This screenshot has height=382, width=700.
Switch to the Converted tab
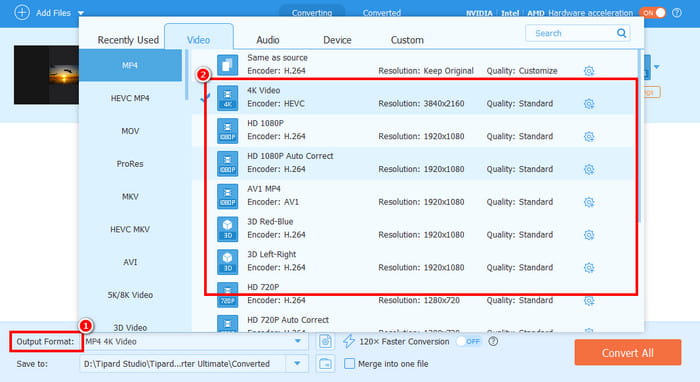pos(381,12)
